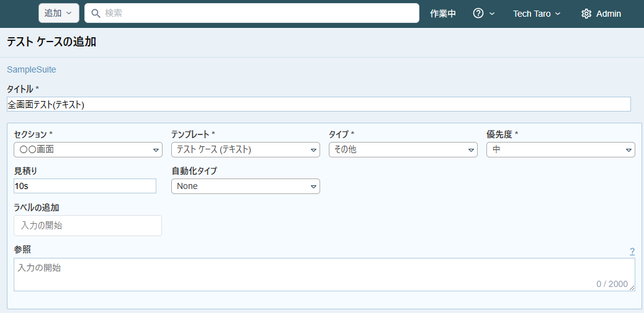
Task: Click the 参照 textarea resize handle
Action: point(632,288)
